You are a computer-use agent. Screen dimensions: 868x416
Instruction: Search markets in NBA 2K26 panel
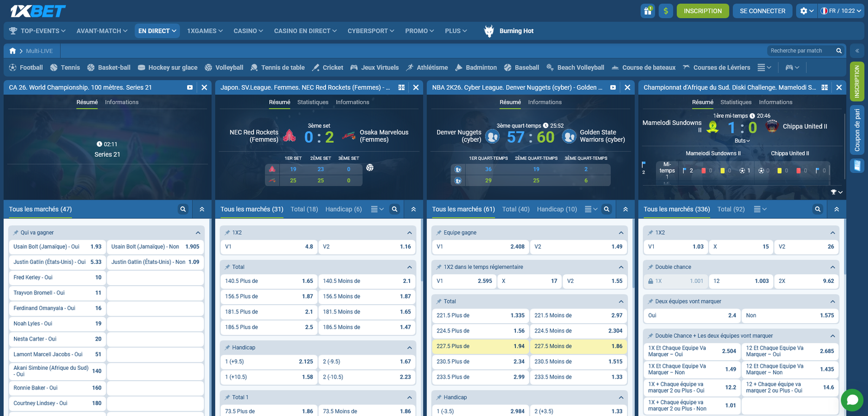607,209
